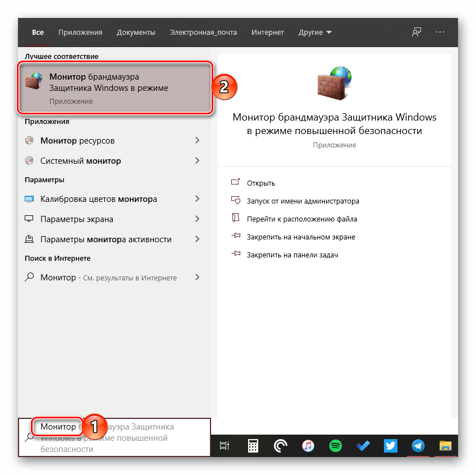Choose Перейти к расположению файла

302,219
